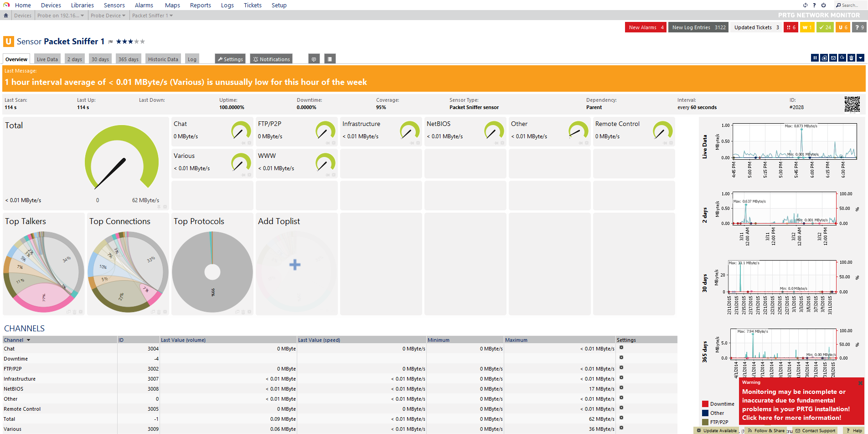Open the QR code for sensor #2028
The width and height of the screenshot is (868, 434).
852,104
